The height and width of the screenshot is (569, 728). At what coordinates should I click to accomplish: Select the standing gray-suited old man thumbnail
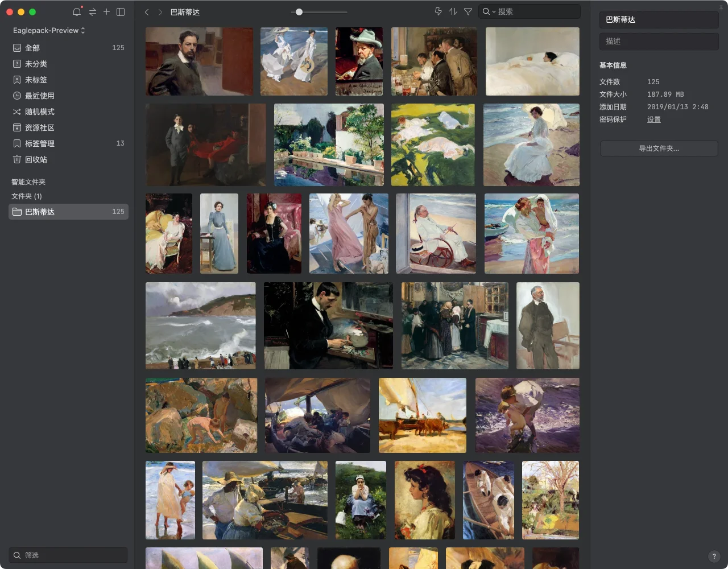coord(548,325)
